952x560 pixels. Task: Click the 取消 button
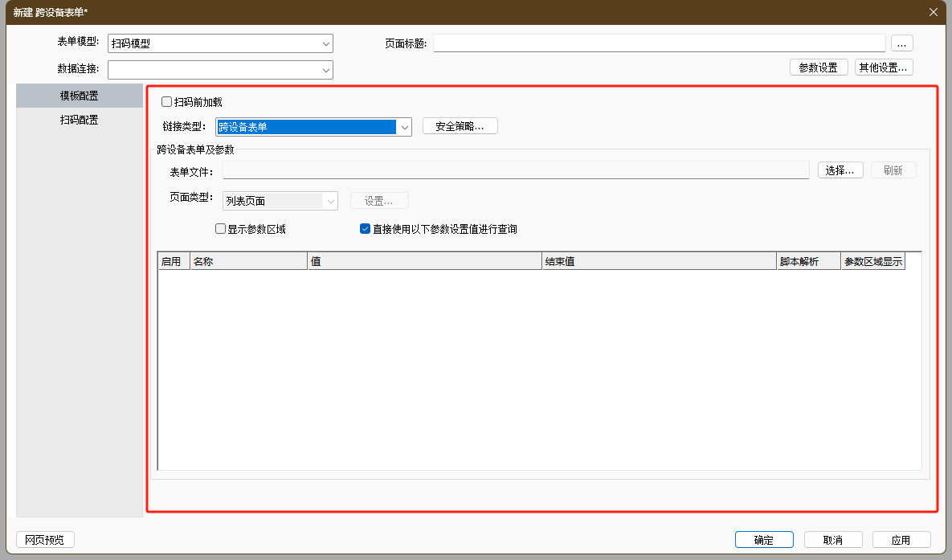[x=832, y=540]
